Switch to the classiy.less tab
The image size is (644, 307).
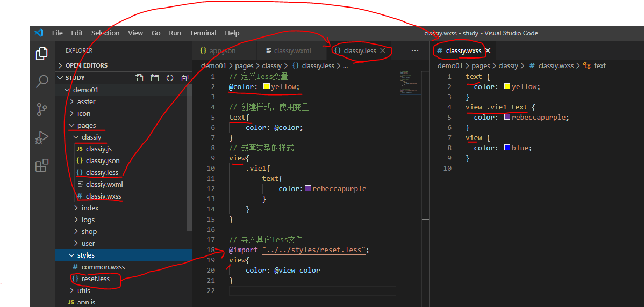tap(360, 51)
